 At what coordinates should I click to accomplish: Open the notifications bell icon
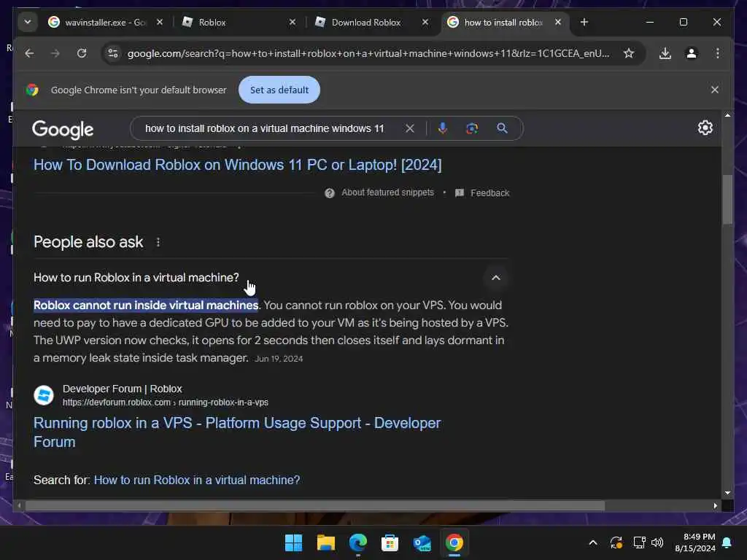point(727,542)
